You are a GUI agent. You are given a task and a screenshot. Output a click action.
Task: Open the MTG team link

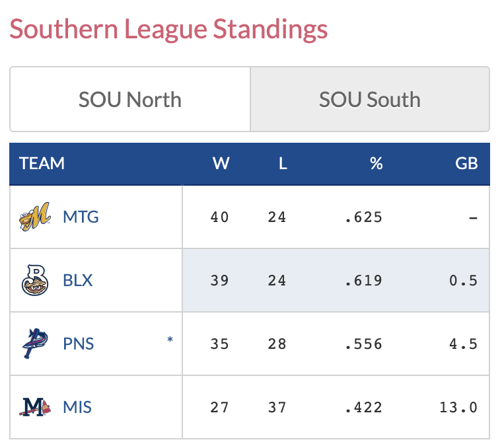point(81,217)
